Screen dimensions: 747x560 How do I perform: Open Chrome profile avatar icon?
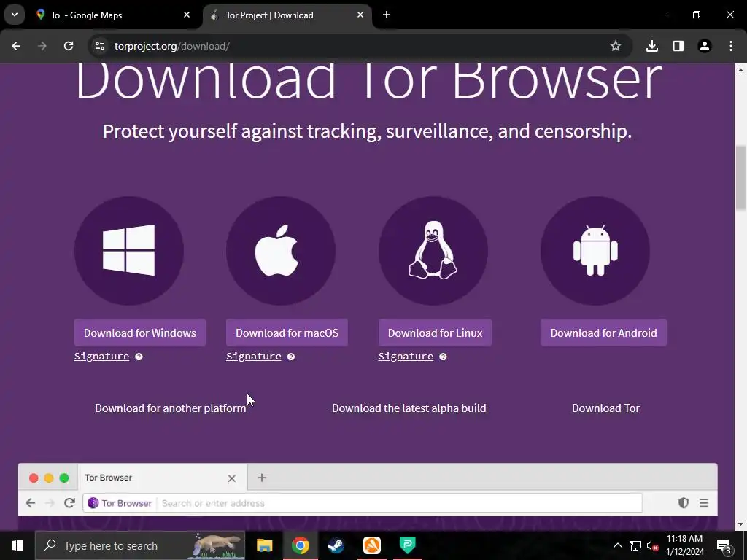(x=705, y=46)
